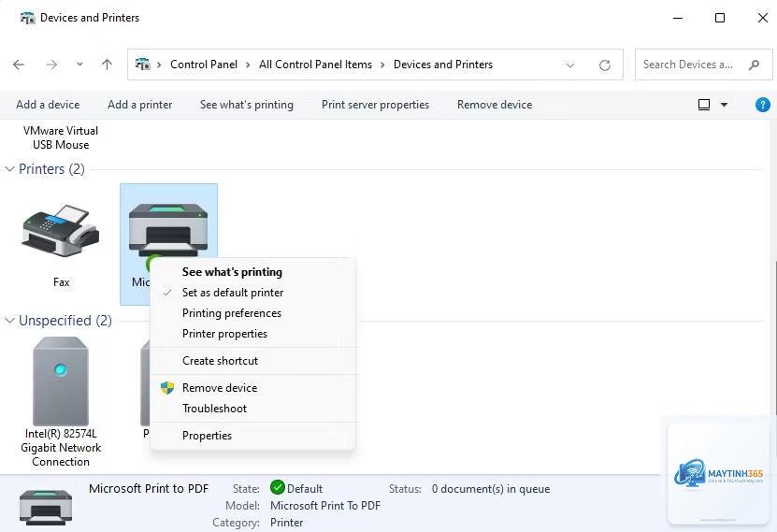Viewport: 777px width, 532px height.
Task: Open Printer properties from context menu
Action: point(224,334)
